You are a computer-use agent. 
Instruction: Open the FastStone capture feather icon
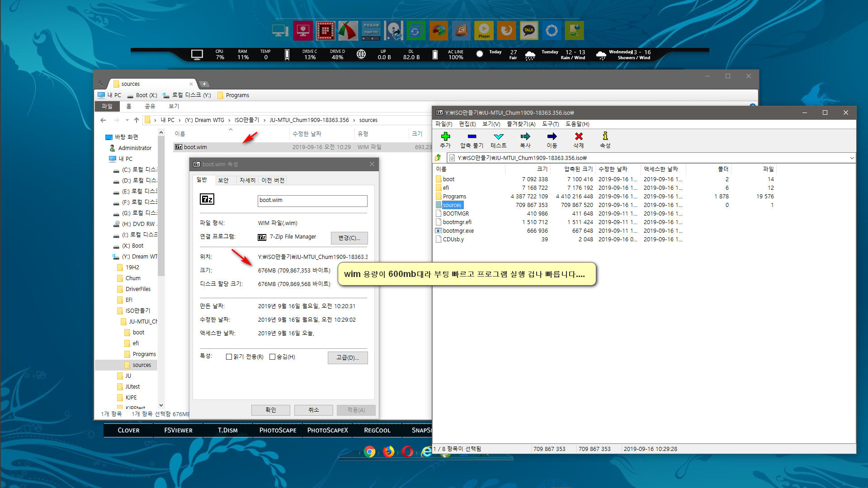point(348,31)
